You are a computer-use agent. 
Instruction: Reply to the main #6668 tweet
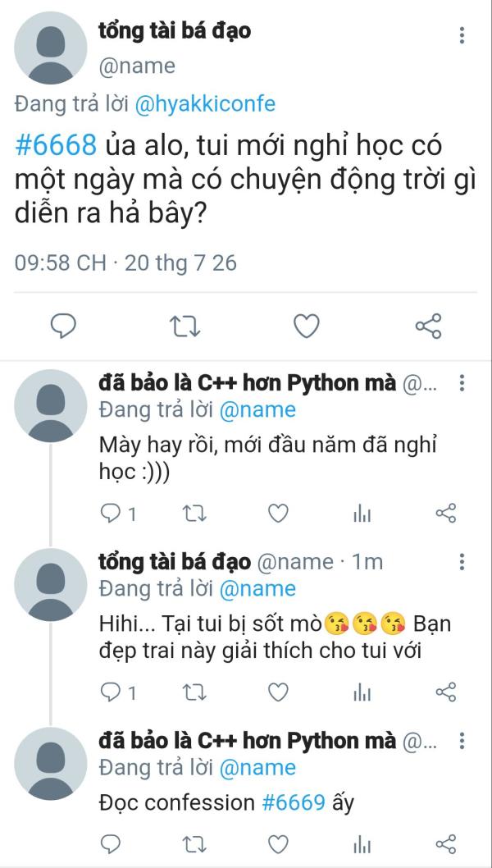(64, 327)
